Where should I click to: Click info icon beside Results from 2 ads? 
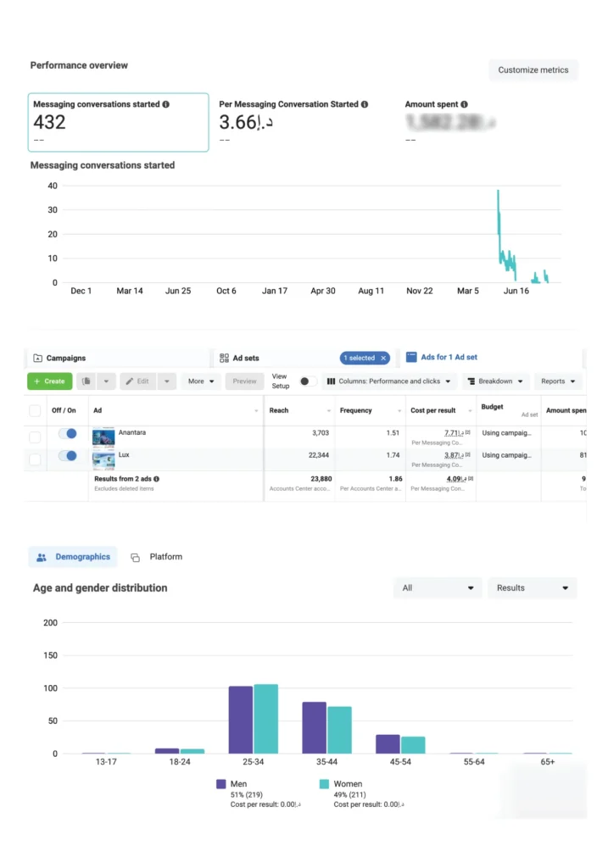(x=156, y=479)
